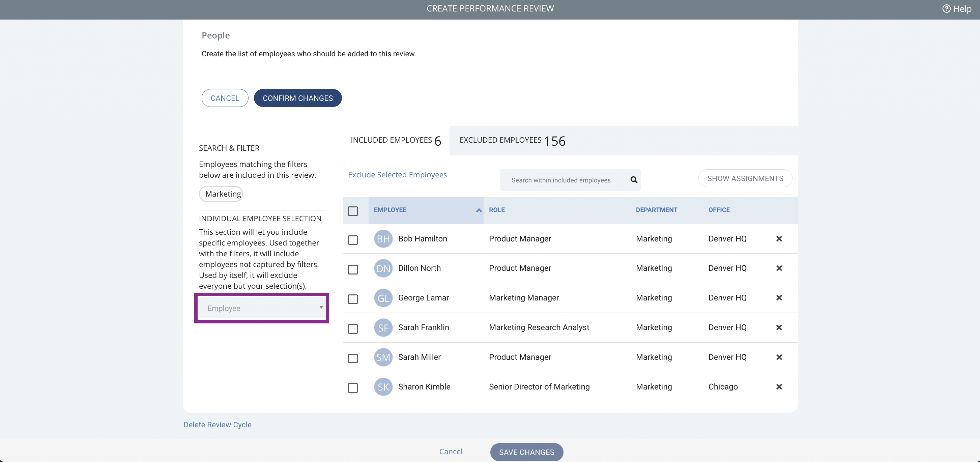The width and height of the screenshot is (980, 462).
Task: Click Save Changes at the bottom
Action: (x=526, y=452)
